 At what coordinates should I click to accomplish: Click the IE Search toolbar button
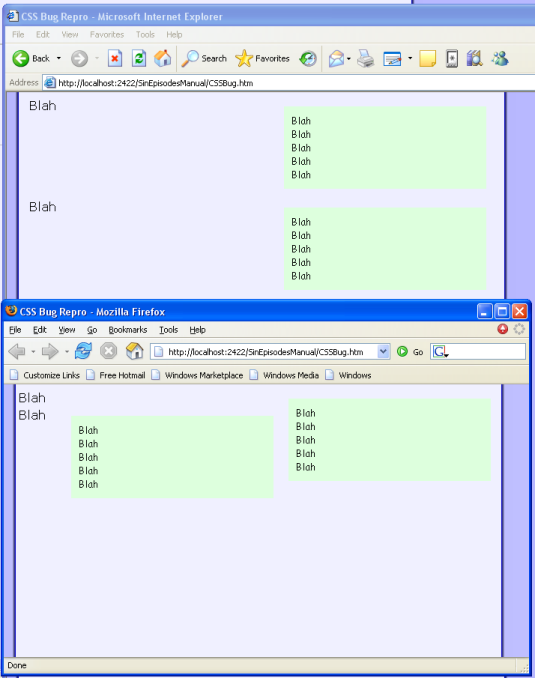tap(204, 58)
